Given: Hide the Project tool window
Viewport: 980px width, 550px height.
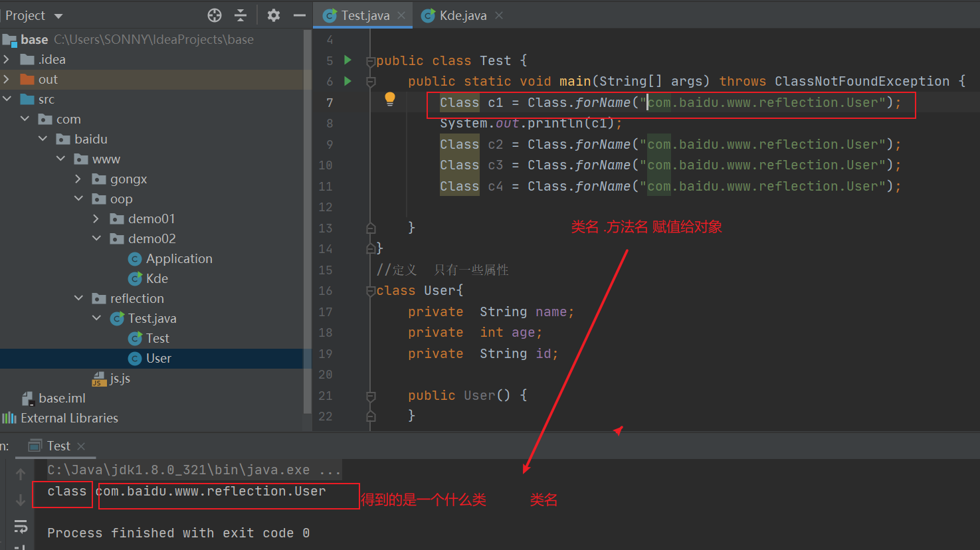Looking at the screenshot, I should click(300, 15).
